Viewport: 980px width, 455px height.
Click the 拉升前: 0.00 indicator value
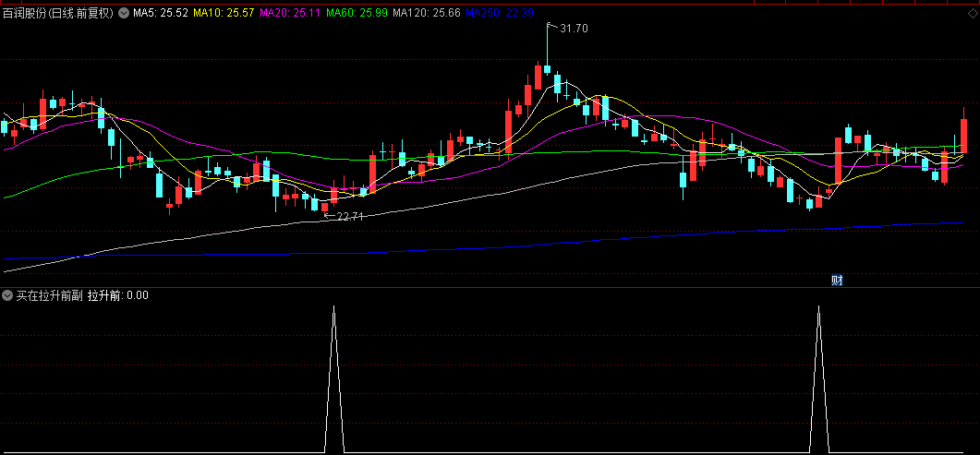click(x=118, y=296)
